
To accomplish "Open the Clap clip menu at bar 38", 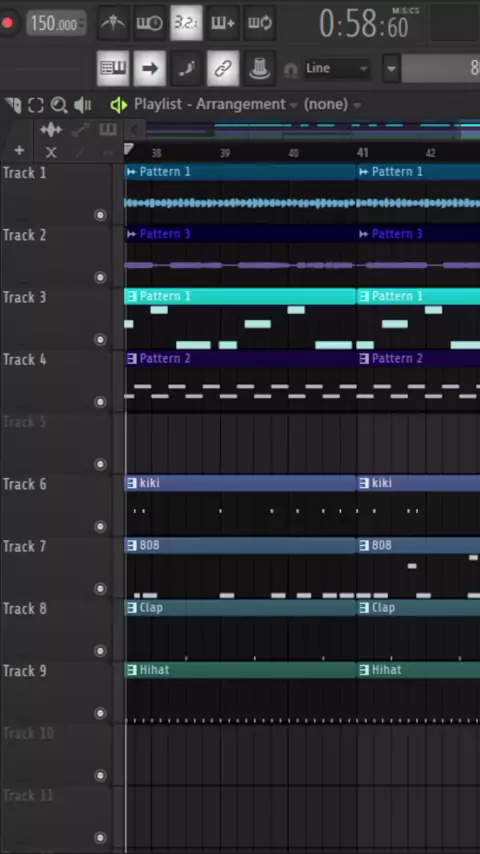I will (x=131, y=608).
